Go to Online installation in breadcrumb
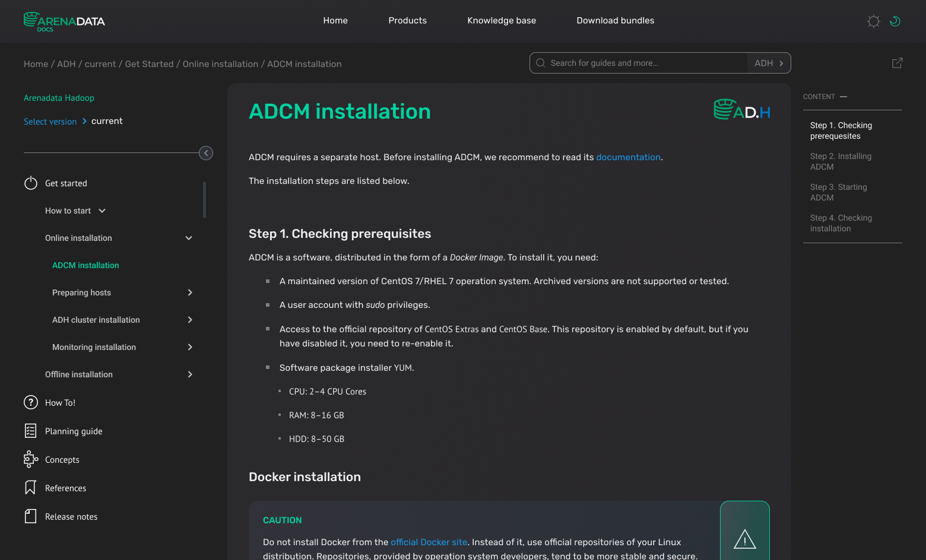The height and width of the screenshot is (560, 926). tap(220, 64)
